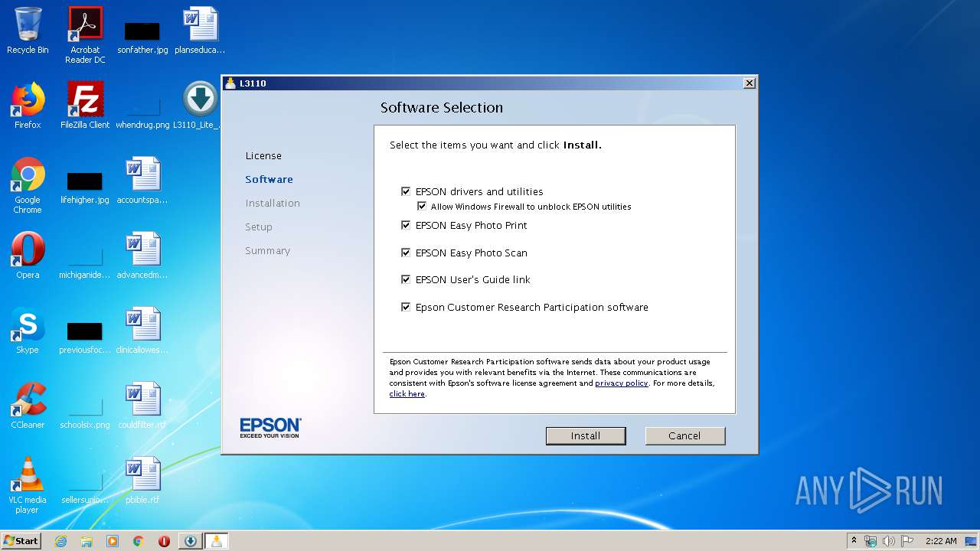Open the 'click here' details link
This screenshot has width=980, height=551.
point(407,394)
